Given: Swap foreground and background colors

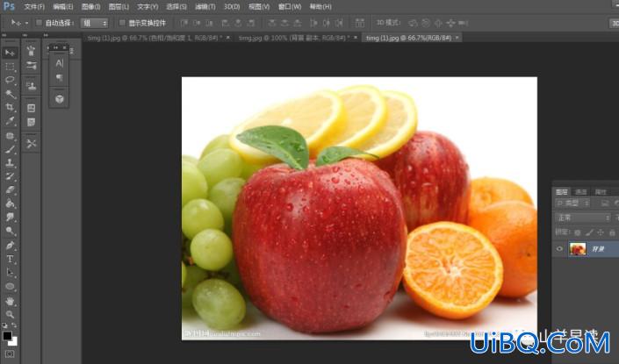Looking at the screenshot, I should [x=14, y=325].
